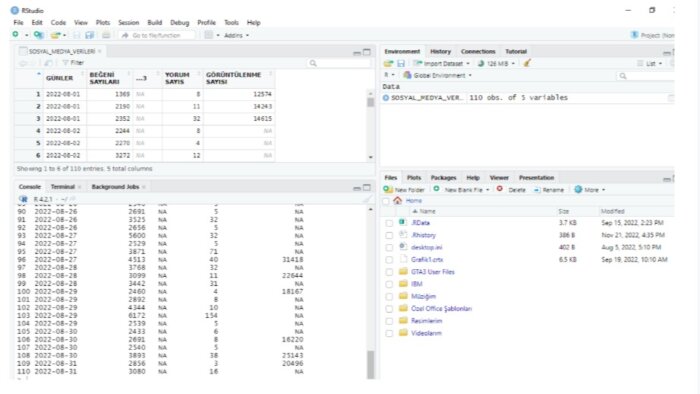The image size is (700, 394).
Task: Click the data viewer scrollbar thumb
Action: [371, 103]
